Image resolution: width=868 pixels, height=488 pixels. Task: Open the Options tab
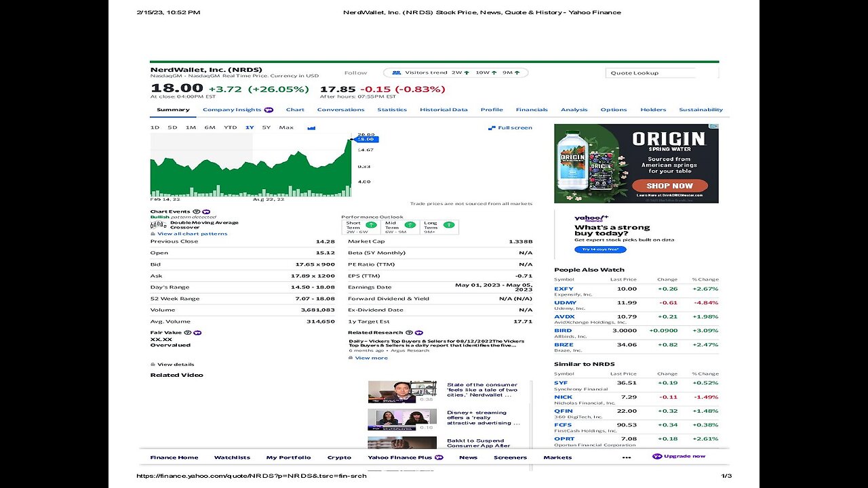614,110
